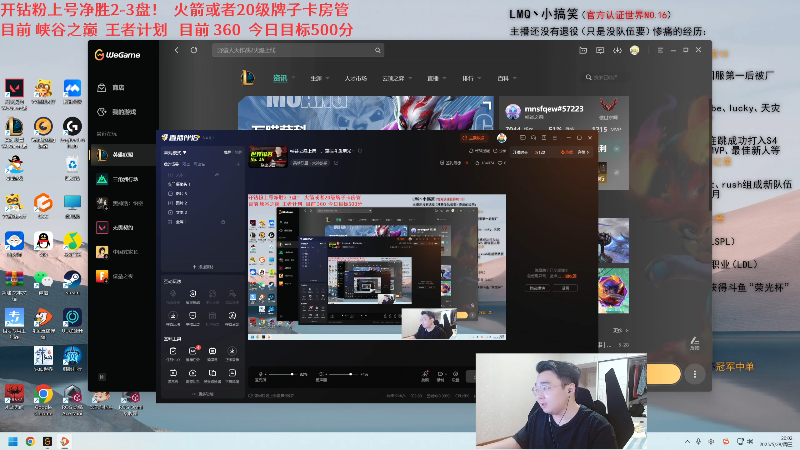Click the orange button in live companion title bar
Viewport: 800px width, 450px height.
(x=473, y=138)
